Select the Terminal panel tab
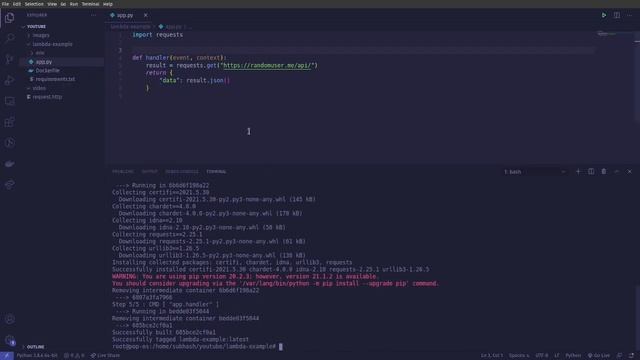The image size is (640, 360). pyautogui.click(x=216, y=172)
